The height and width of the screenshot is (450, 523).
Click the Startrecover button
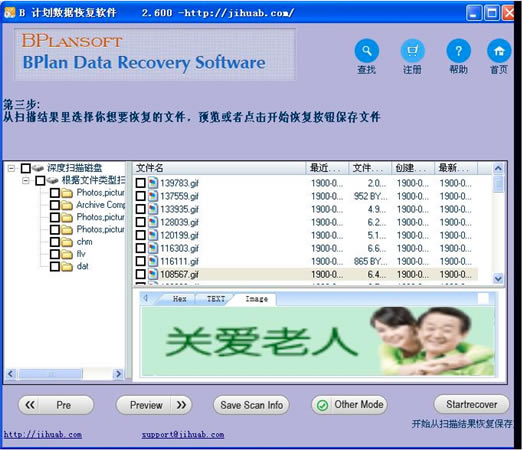[x=472, y=405]
